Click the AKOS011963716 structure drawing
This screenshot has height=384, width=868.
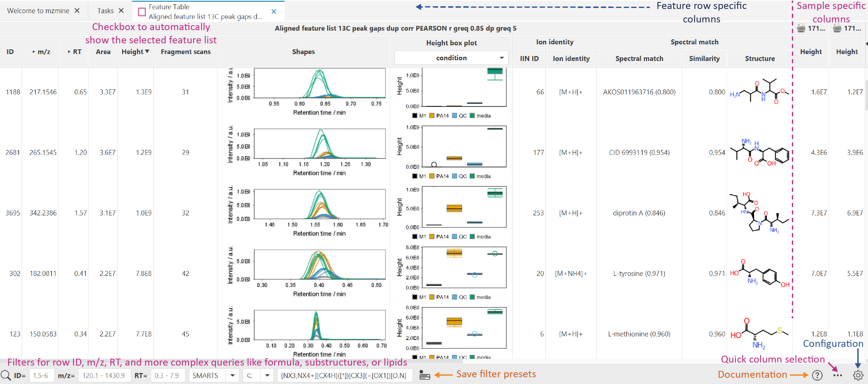(x=760, y=91)
